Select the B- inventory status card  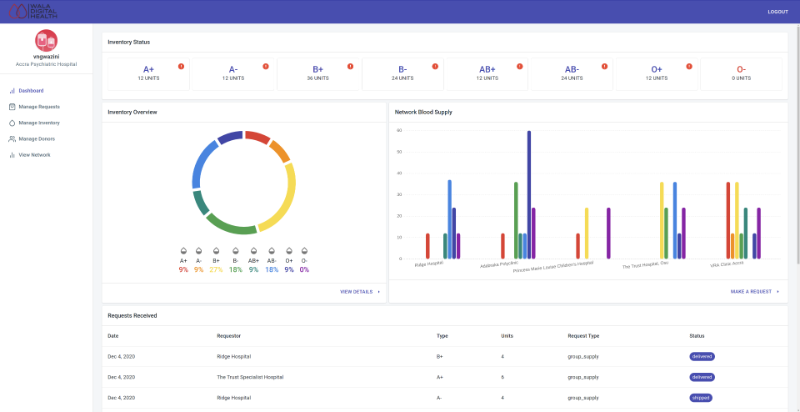pos(402,73)
